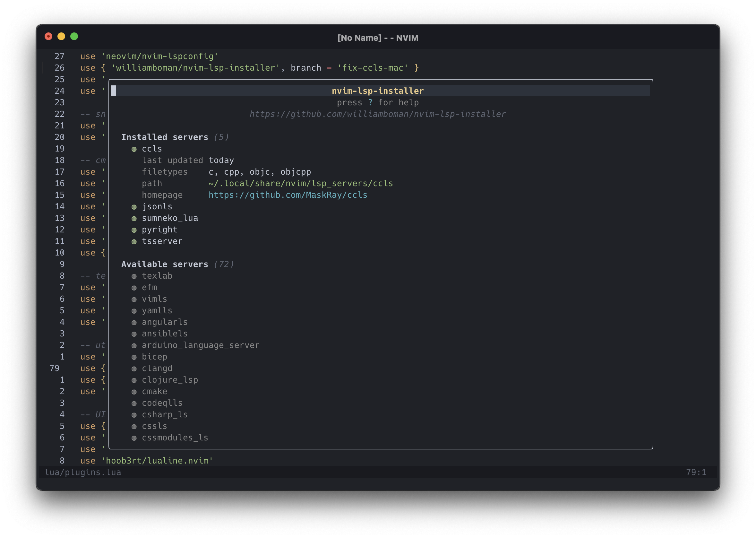Click the cssls server status icon

(134, 426)
